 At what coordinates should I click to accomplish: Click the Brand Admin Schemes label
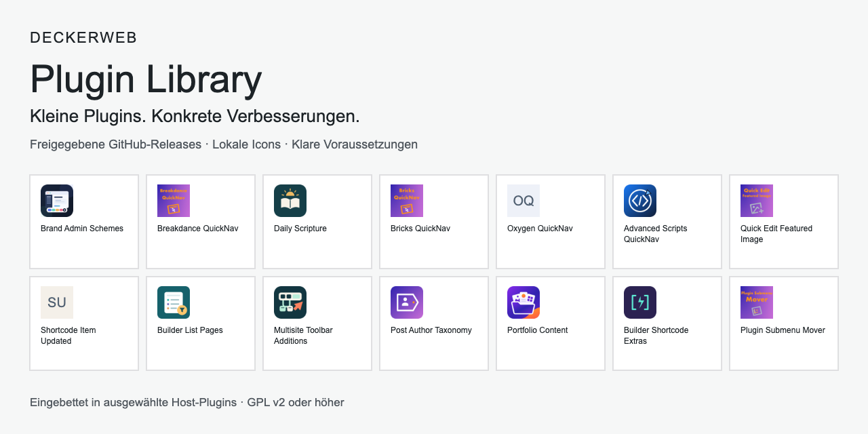[x=82, y=229]
